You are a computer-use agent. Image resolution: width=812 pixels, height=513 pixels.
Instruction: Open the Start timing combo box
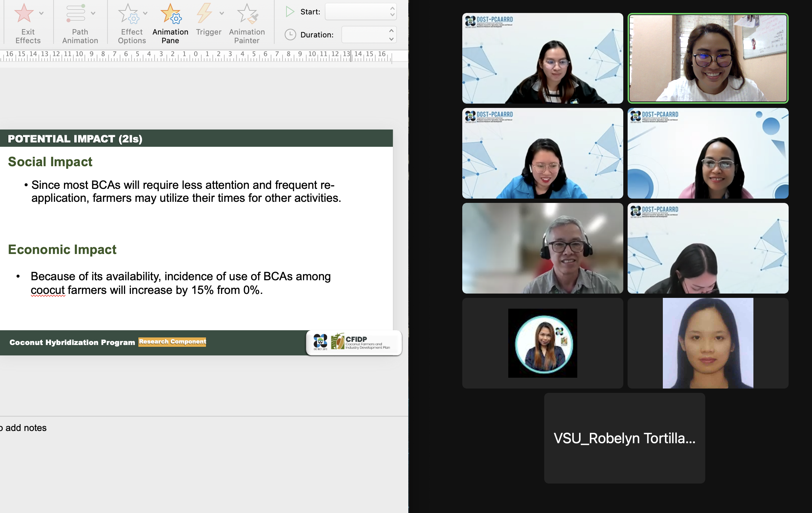(357, 12)
